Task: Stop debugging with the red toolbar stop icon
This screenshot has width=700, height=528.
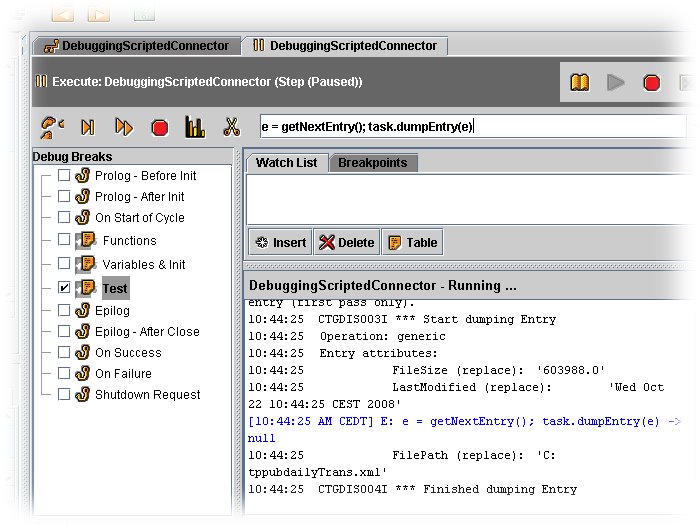Action: coord(159,128)
